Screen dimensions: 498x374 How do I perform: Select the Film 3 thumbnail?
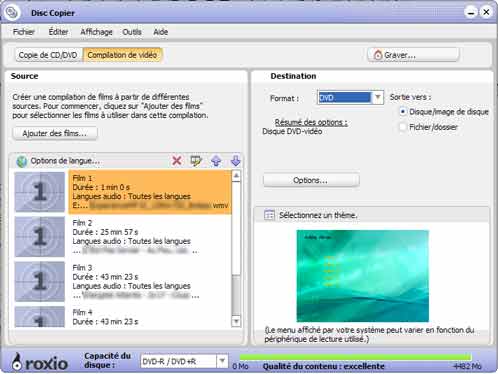(40, 281)
